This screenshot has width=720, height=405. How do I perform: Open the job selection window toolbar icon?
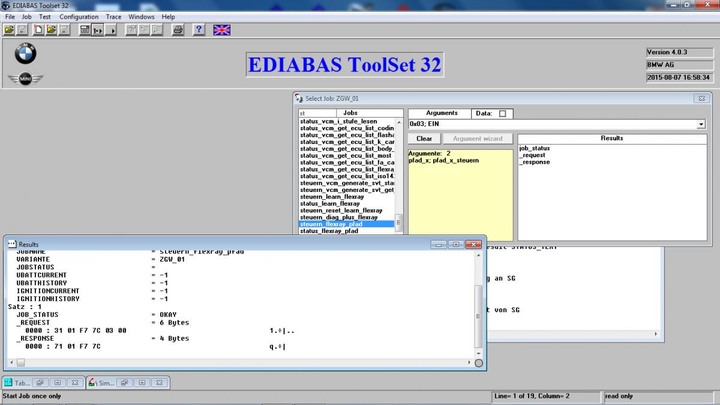pos(84,30)
